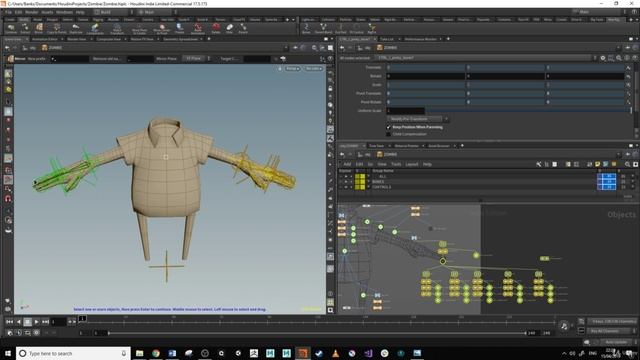640x360 pixels.
Task: Click the pin icon in viewport path bar
Action: [295, 48]
